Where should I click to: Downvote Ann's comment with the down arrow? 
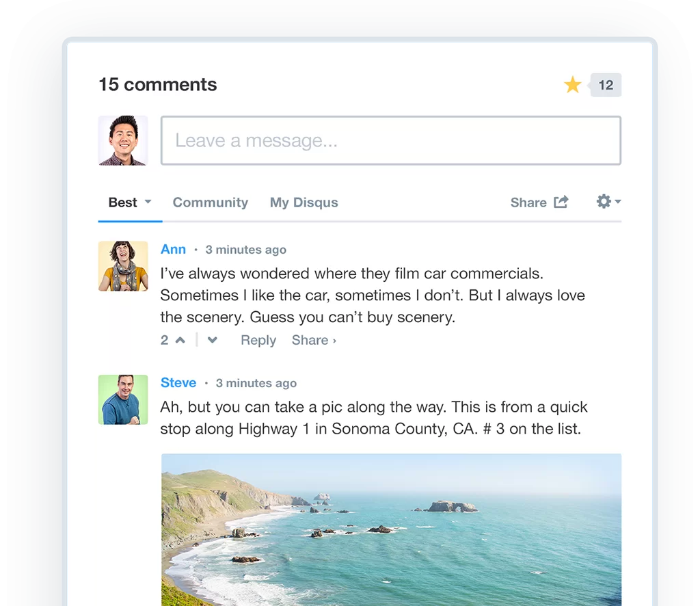click(x=212, y=340)
